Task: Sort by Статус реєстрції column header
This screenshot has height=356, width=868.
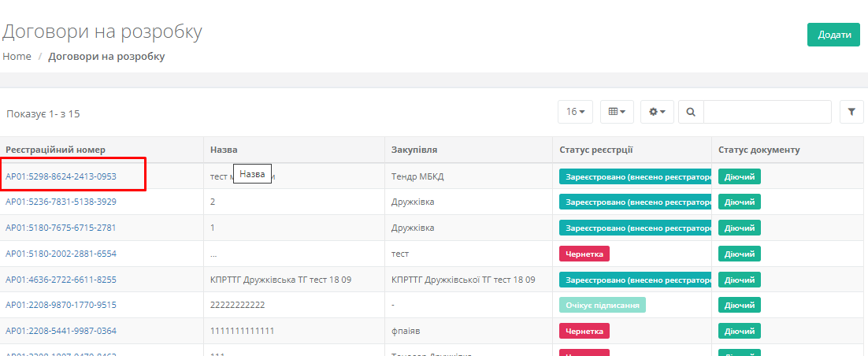Action: (596, 150)
